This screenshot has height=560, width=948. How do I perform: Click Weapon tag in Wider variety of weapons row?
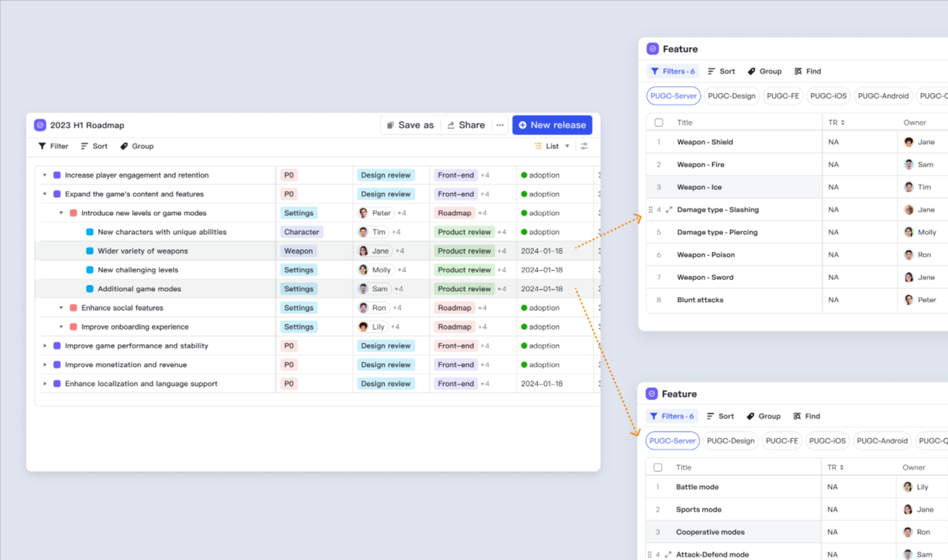pyautogui.click(x=298, y=251)
